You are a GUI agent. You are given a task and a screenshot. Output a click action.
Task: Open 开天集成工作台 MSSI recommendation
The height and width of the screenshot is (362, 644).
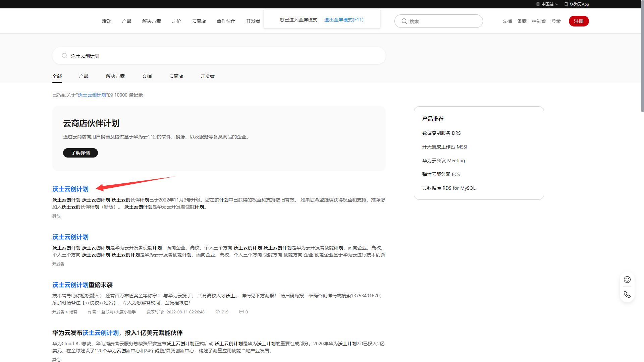(445, 147)
